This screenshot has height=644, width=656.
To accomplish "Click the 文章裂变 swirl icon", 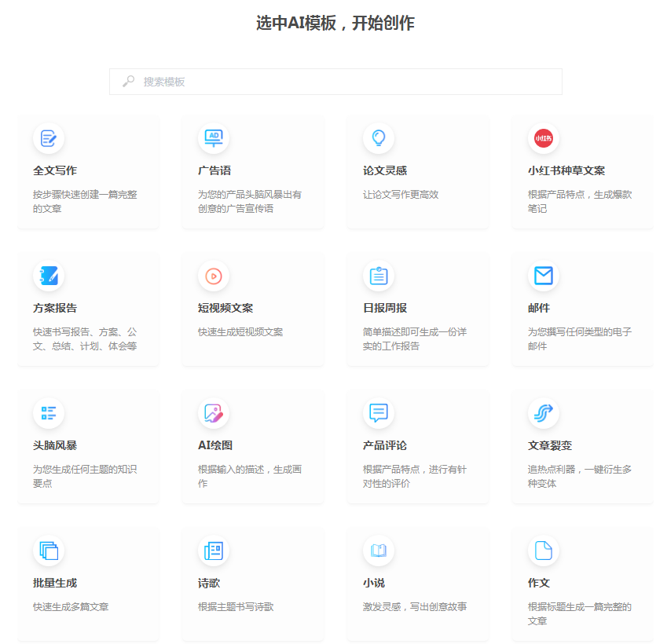I will pyautogui.click(x=544, y=413).
